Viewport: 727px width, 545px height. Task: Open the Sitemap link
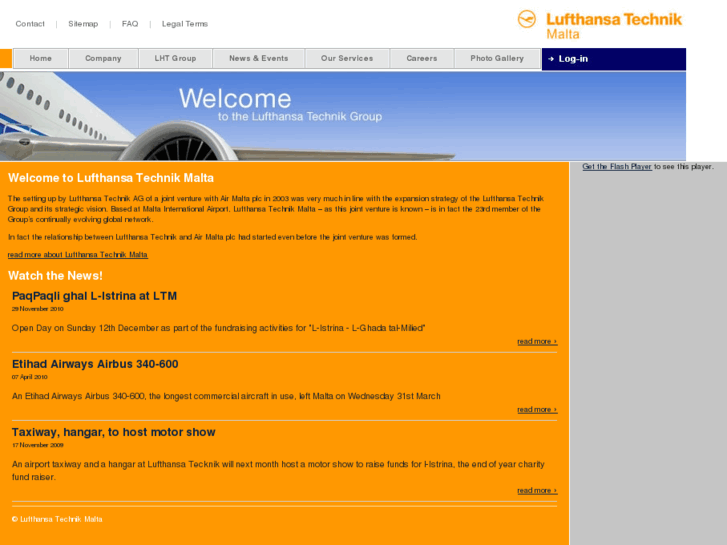(83, 24)
